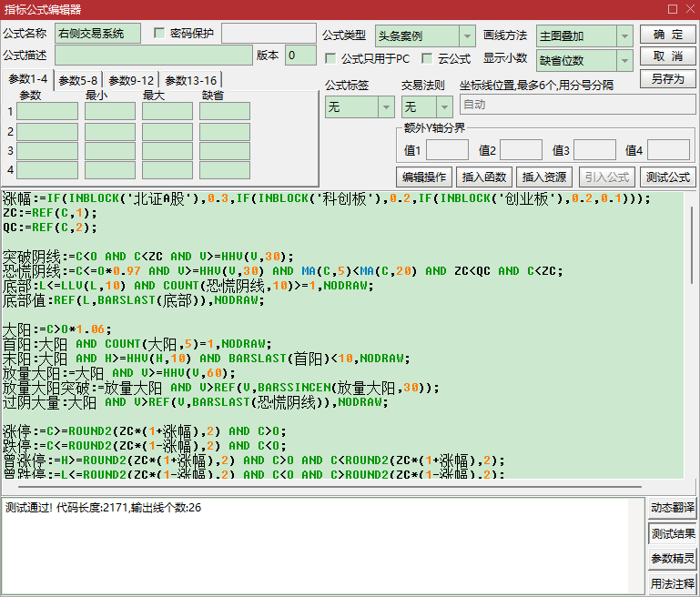Switch to the 参数5-8 tab

78,80
